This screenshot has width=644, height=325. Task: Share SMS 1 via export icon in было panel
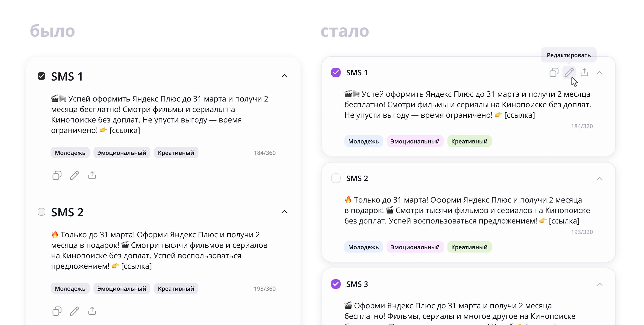click(92, 175)
